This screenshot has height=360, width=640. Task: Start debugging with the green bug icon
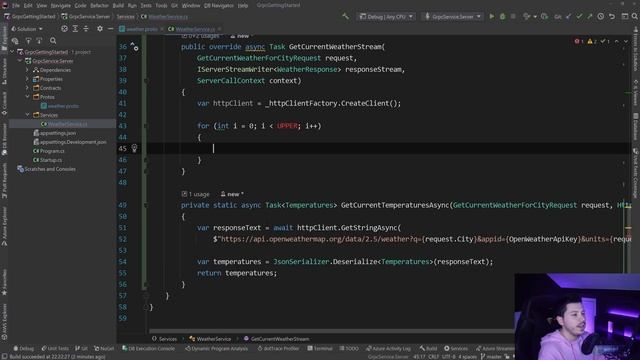(502, 16)
